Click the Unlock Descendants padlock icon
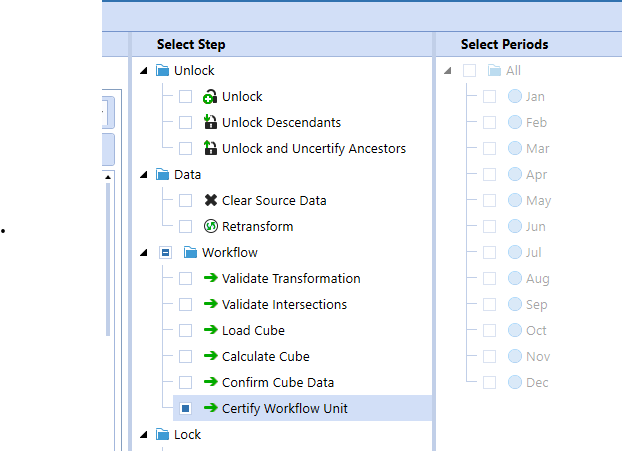This screenshot has height=451, width=622. click(210, 123)
